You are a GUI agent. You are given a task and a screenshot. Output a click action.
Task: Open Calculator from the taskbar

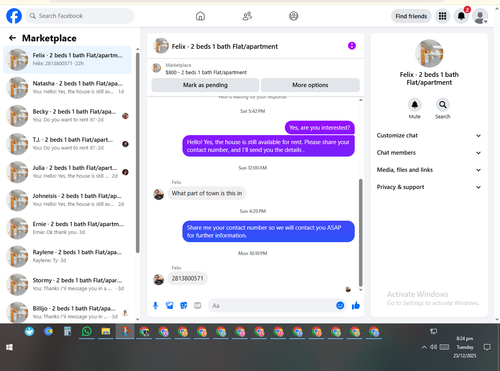point(67,331)
